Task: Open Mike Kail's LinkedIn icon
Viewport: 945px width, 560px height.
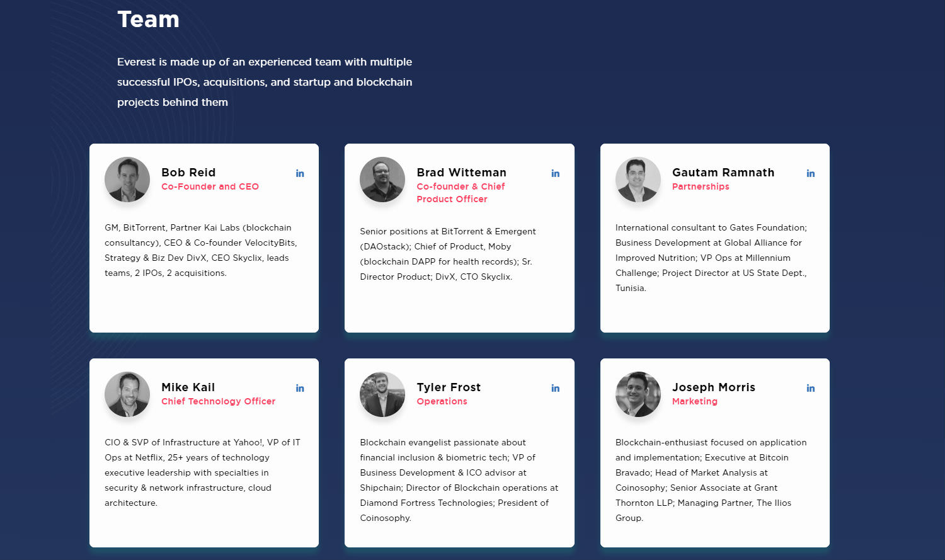Action: [300, 389]
